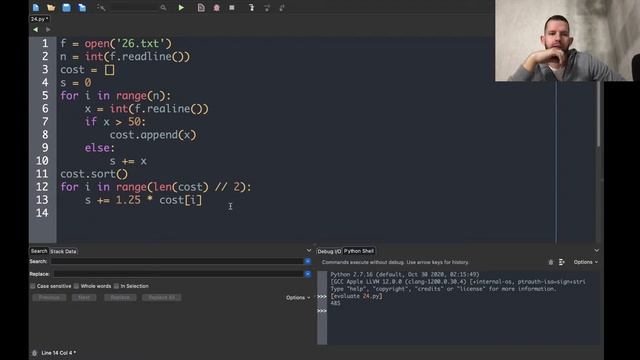Click the Open File folder icon
The width and height of the screenshot is (640, 360).
pos(51,7)
